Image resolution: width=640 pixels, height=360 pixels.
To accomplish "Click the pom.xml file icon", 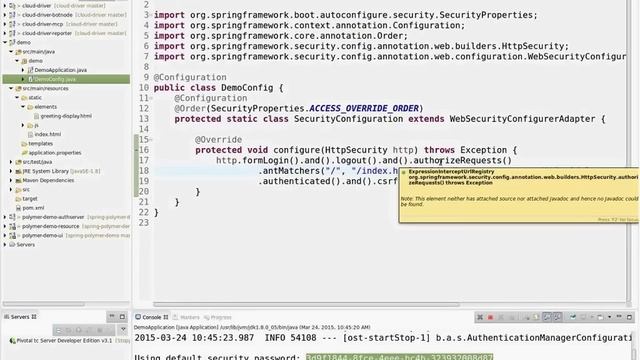I will (x=18, y=208).
